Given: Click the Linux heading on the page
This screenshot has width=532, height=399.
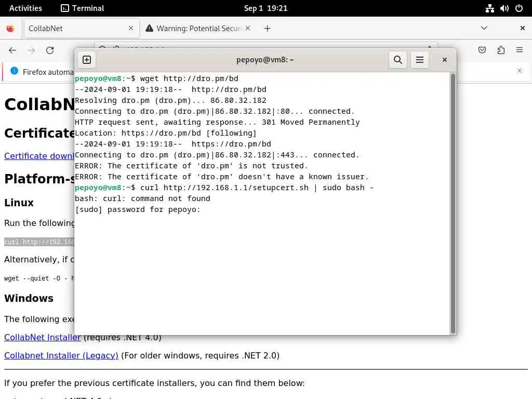Looking at the screenshot, I should point(19,203).
